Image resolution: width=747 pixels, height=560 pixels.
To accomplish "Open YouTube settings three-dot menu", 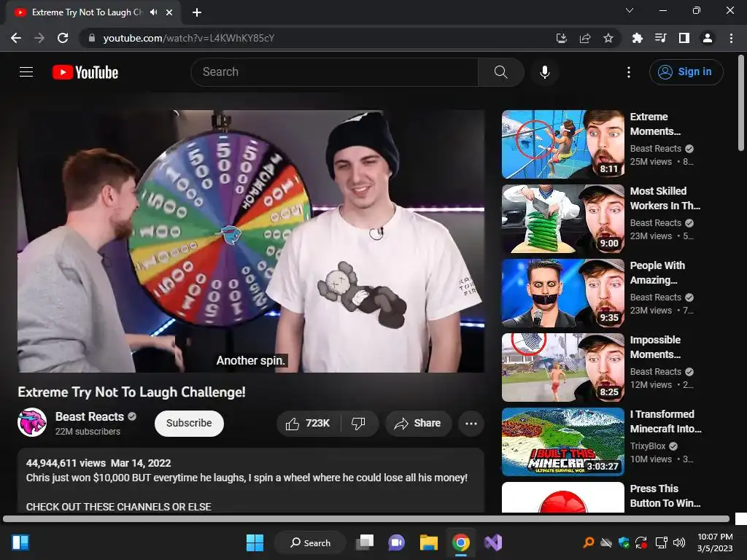I will pos(629,72).
